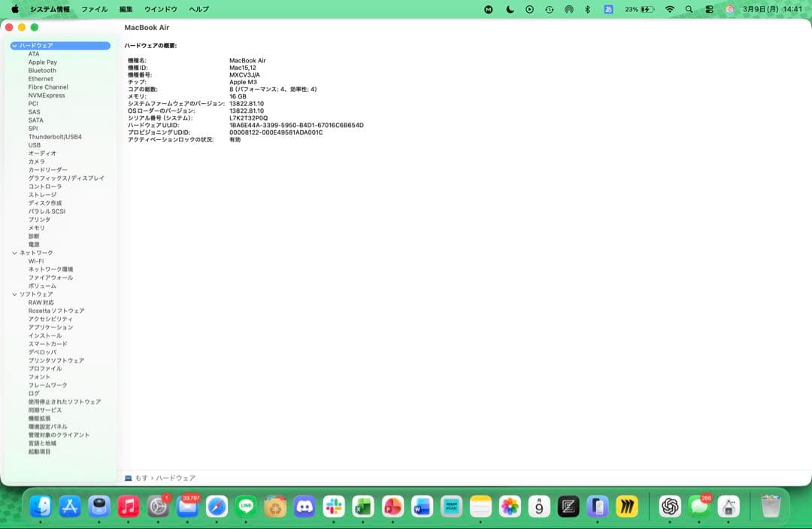Switch the Japanese input source indicator
This screenshot has height=529, width=812.
pos(608,9)
